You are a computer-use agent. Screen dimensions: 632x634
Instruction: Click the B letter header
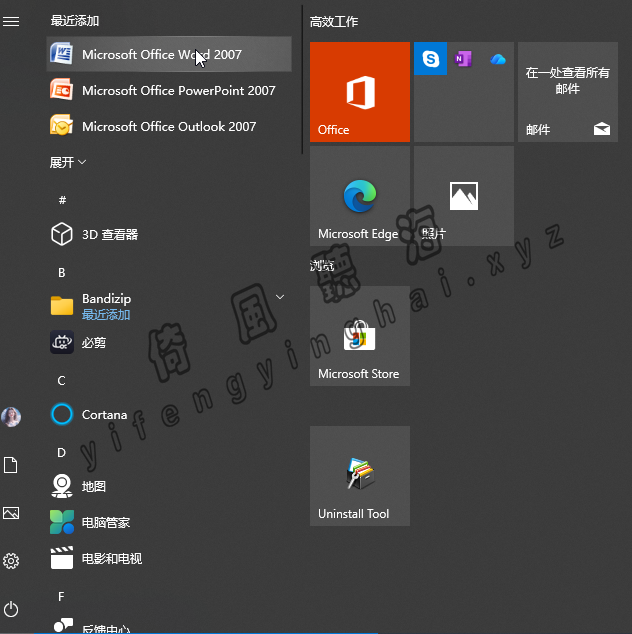pos(61,273)
